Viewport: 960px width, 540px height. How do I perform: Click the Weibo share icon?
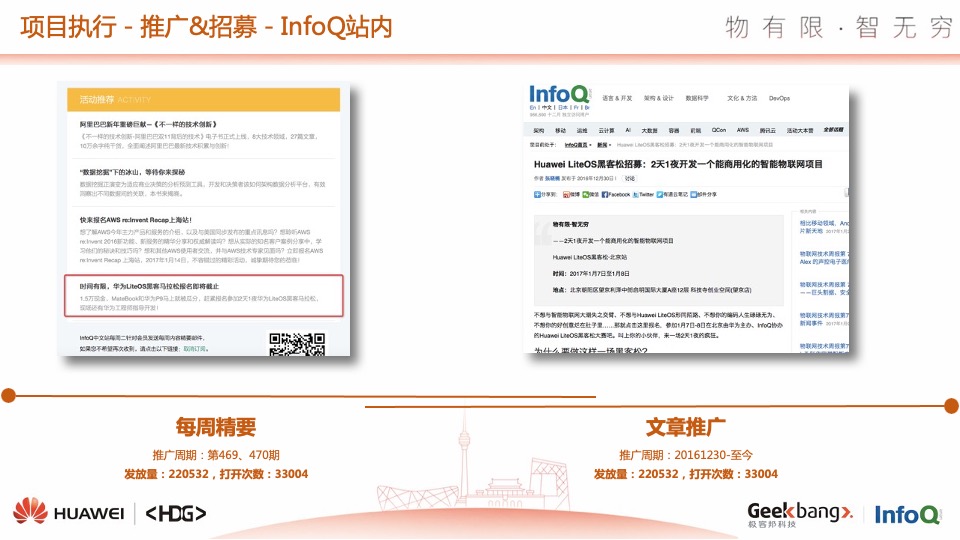pos(566,195)
